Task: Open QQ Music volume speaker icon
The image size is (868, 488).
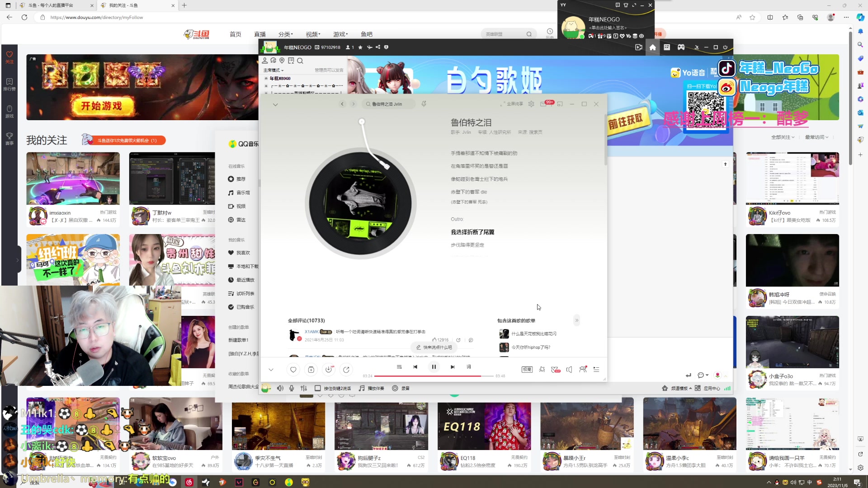Action: pos(569,370)
